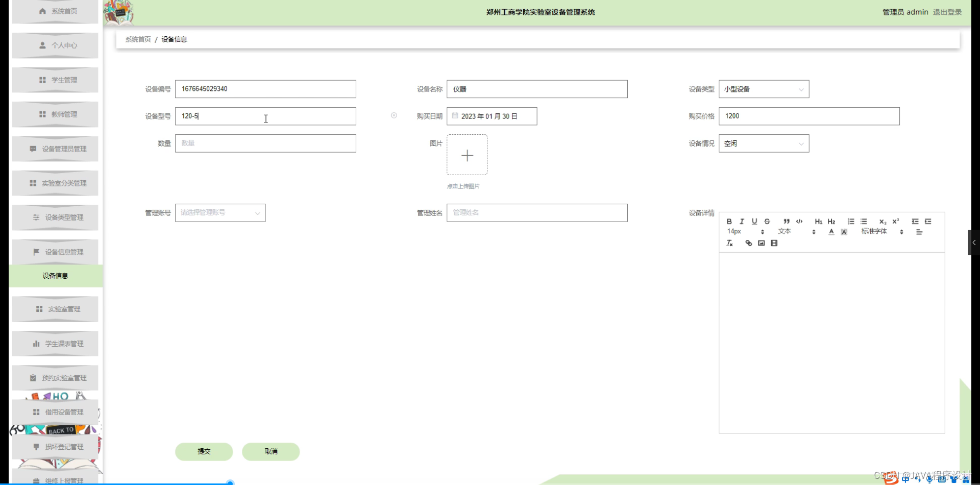Screen dimensions: 980x485
Task: Click the 购买日期 date picker field
Action: click(492, 116)
